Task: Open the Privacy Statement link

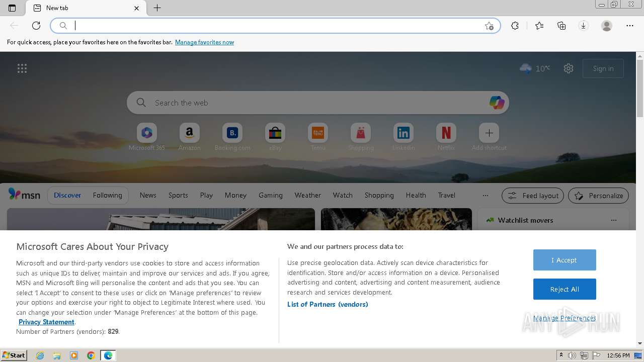Action: 46,322
